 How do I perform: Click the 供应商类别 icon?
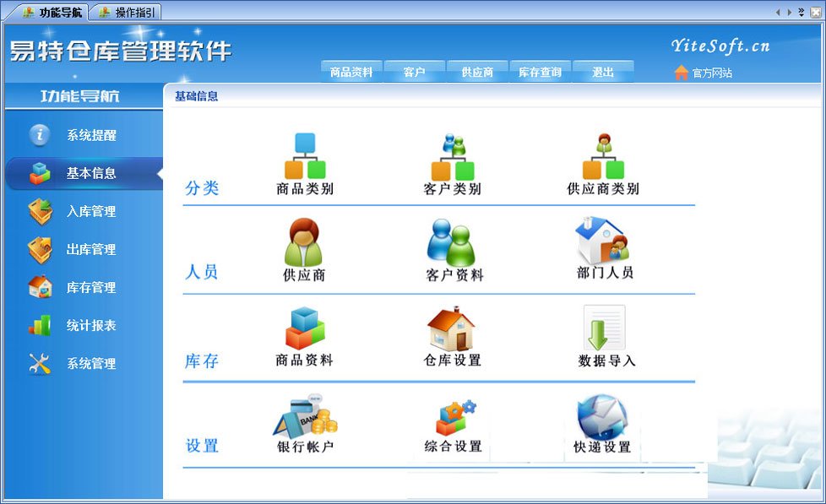point(602,157)
